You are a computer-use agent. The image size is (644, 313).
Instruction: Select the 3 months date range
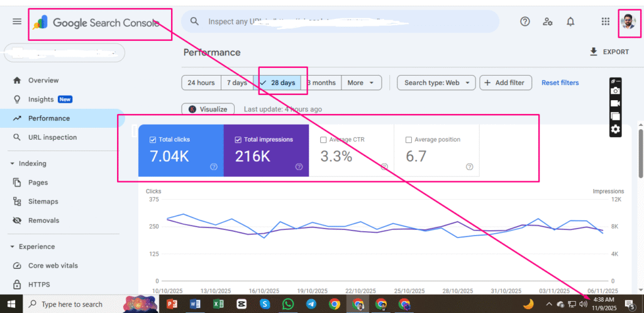pos(321,83)
